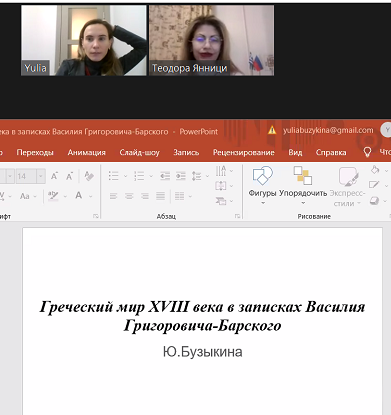
Task: Open the Упорядочить arrange menu
Action: (303, 185)
